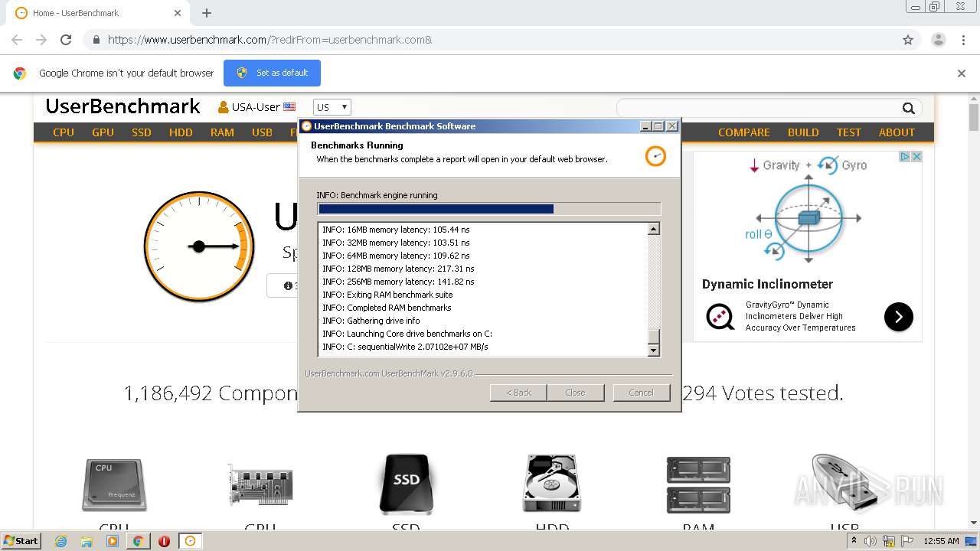
Task: Click Set as default button
Action: click(272, 73)
